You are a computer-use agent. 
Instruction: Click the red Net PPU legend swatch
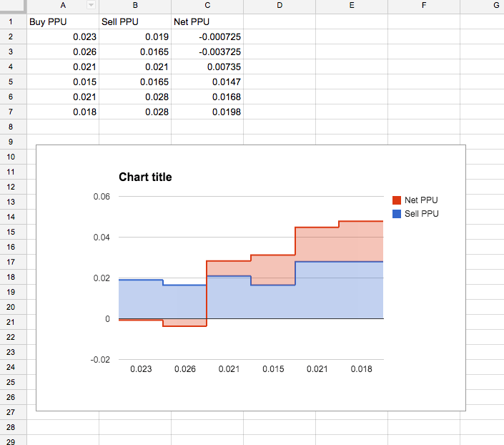point(397,200)
